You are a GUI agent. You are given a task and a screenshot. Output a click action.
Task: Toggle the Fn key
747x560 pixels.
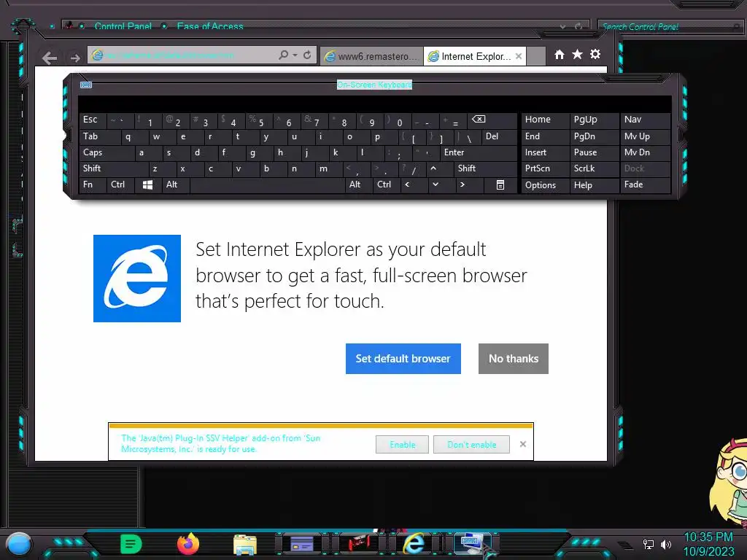93,184
